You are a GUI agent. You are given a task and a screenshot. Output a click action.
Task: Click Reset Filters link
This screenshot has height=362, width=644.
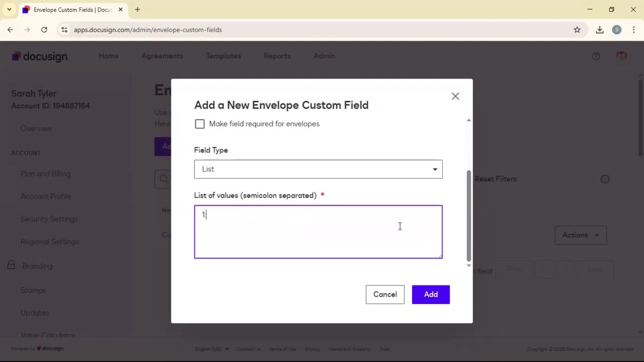coord(496,179)
